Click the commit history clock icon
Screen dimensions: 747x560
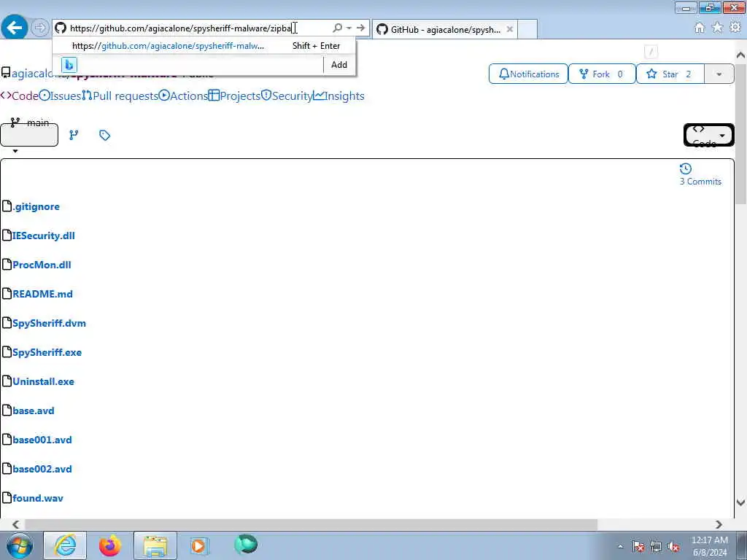click(686, 168)
